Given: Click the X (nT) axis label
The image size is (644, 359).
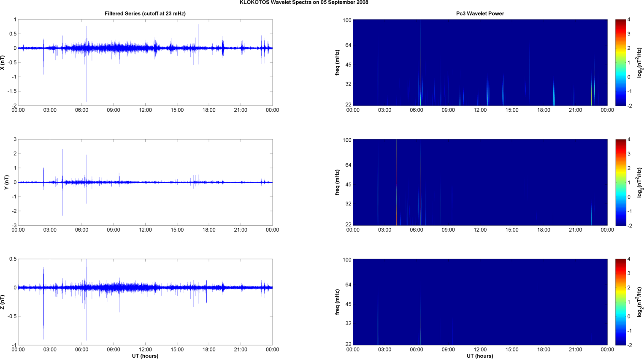Looking at the screenshot, I should [3, 62].
